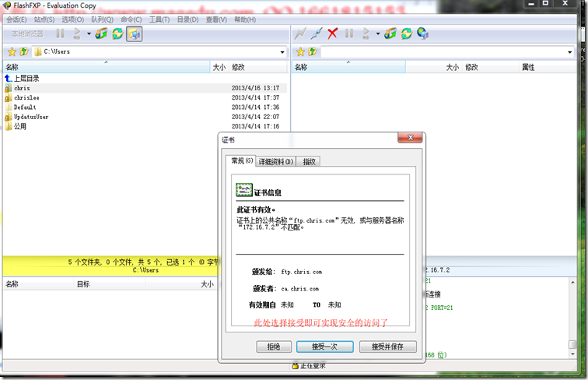Open the 命令(C) menu
Image resolution: width=588 pixels, height=380 pixels.
[x=131, y=19]
